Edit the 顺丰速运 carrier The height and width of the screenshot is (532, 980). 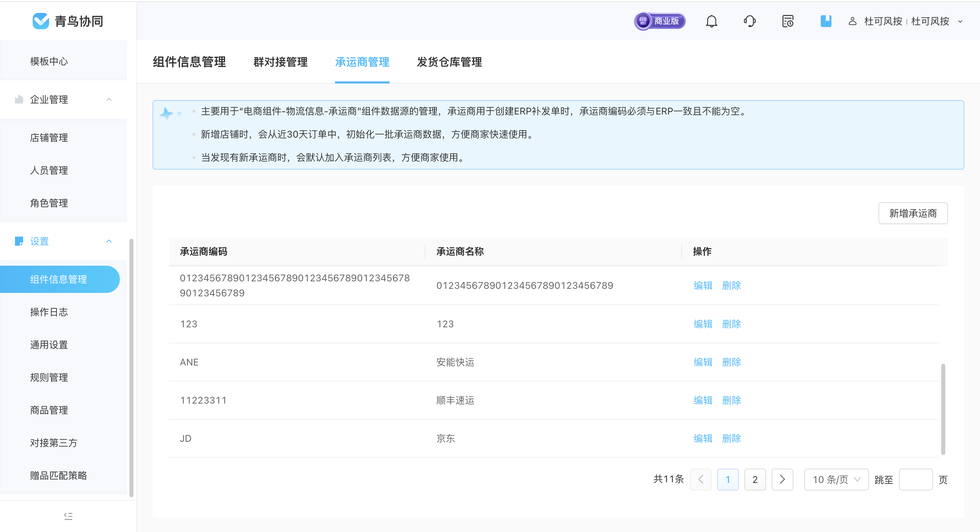click(x=703, y=400)
